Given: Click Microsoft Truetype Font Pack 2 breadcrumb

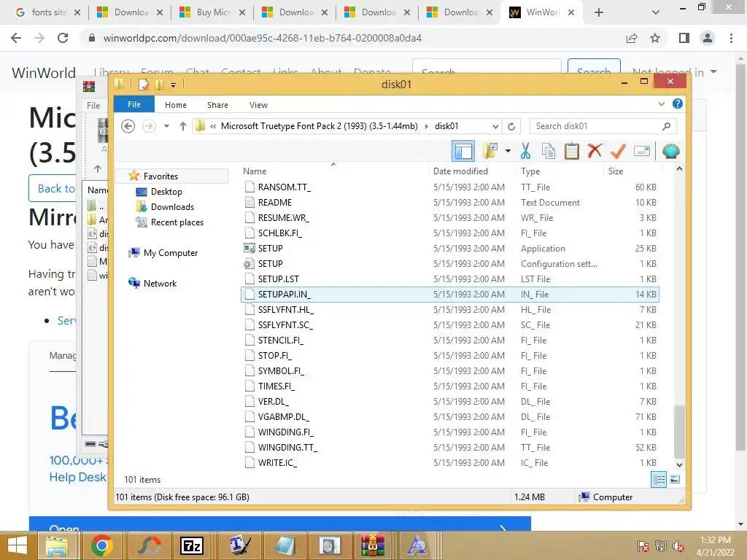Looking at the screenshot, I should click(319, 126).
